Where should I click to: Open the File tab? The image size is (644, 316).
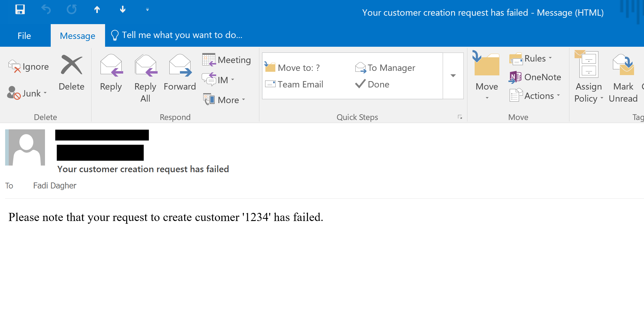(x=24, y=36)
